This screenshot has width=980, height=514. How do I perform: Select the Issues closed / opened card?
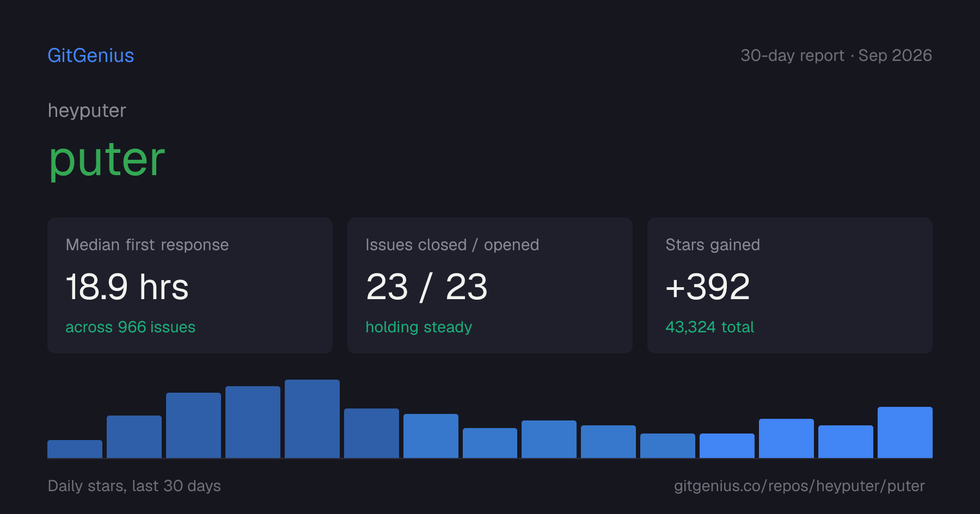tap(490, 286)
